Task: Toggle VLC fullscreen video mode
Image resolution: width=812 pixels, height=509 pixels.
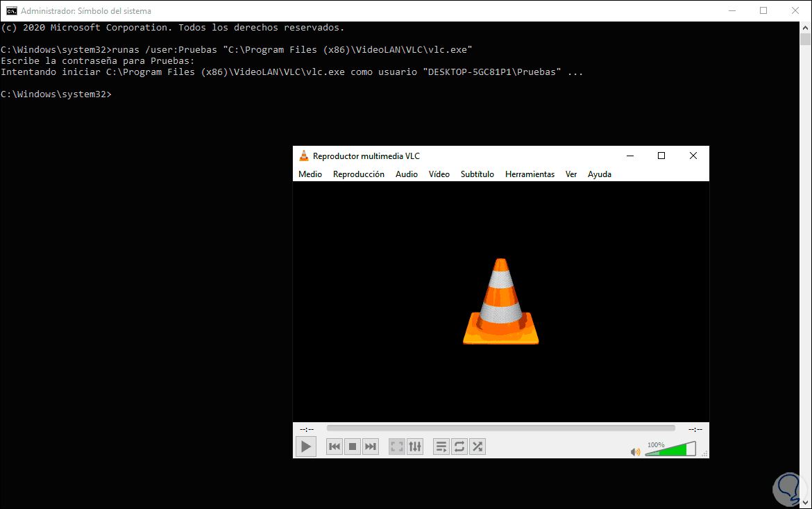Action: [x=397, y=447]
